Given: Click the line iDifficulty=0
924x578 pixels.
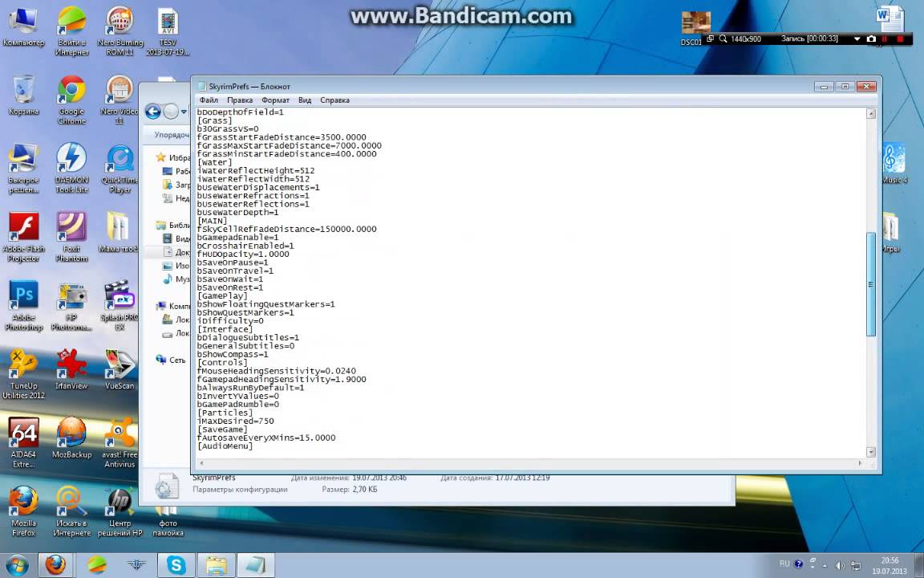Looking at the screenshot, I should [230, 321].
